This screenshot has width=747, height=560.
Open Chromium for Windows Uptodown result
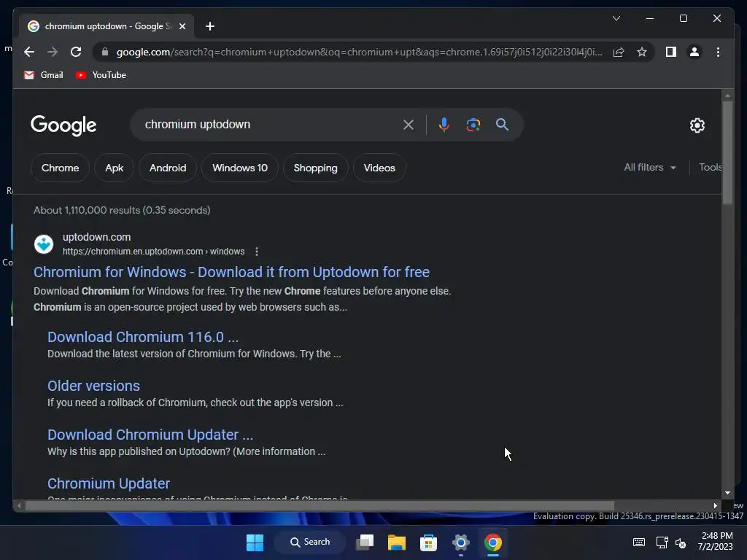coord(231,272)
